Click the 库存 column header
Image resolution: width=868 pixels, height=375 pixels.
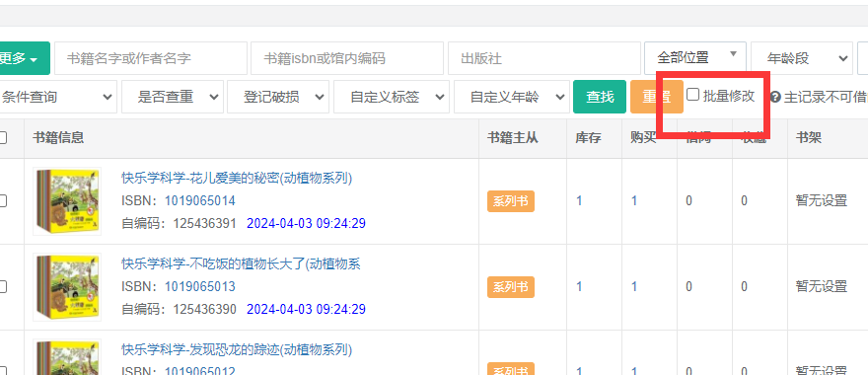point(588,137)
